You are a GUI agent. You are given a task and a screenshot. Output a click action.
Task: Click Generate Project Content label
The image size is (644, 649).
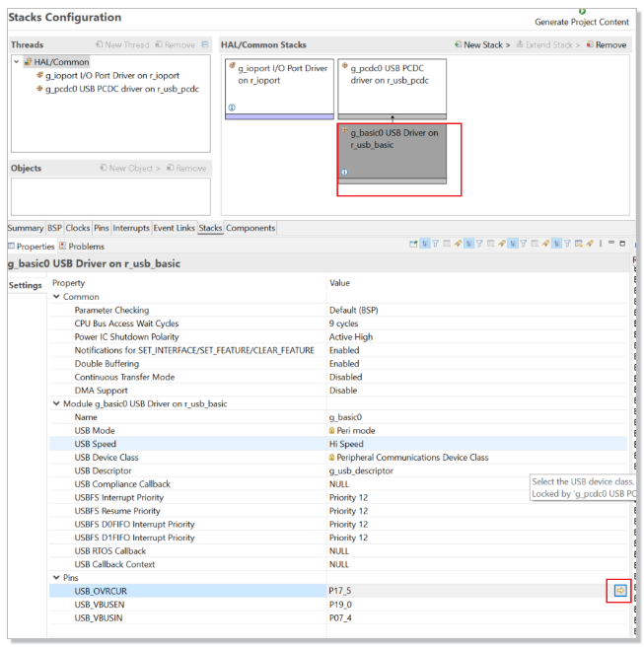tap(582, 22)
